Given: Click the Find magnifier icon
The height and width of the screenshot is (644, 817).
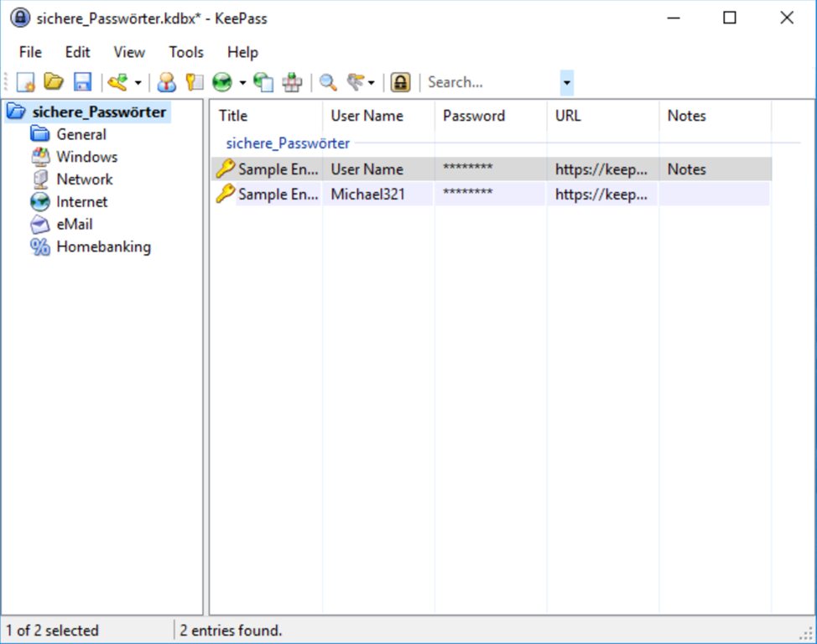Looking at the screenshot, I should click(x=328, y=82).
